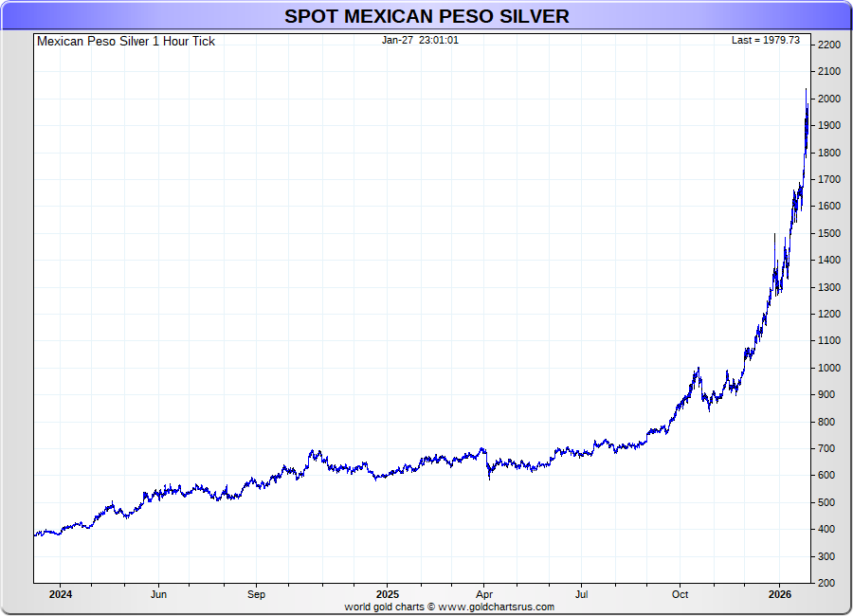Click the 300 y-axis label
The image size is (853, 616).
click(x=826, y=556)
